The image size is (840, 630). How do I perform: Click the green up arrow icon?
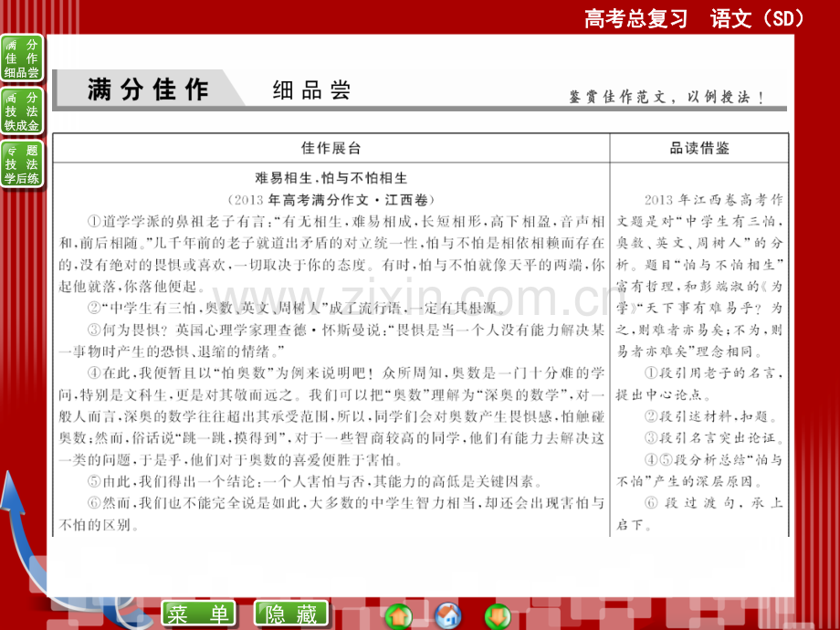point(397,614)
